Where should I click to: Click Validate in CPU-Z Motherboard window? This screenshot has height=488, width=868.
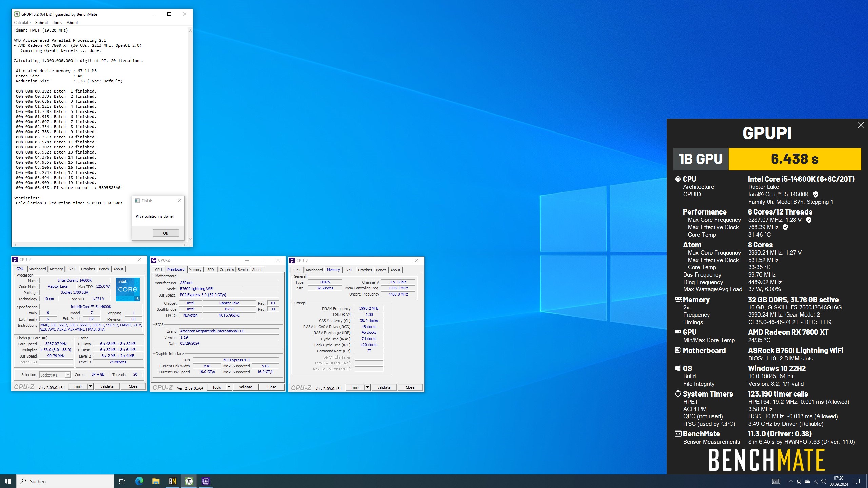click(245, 387)
